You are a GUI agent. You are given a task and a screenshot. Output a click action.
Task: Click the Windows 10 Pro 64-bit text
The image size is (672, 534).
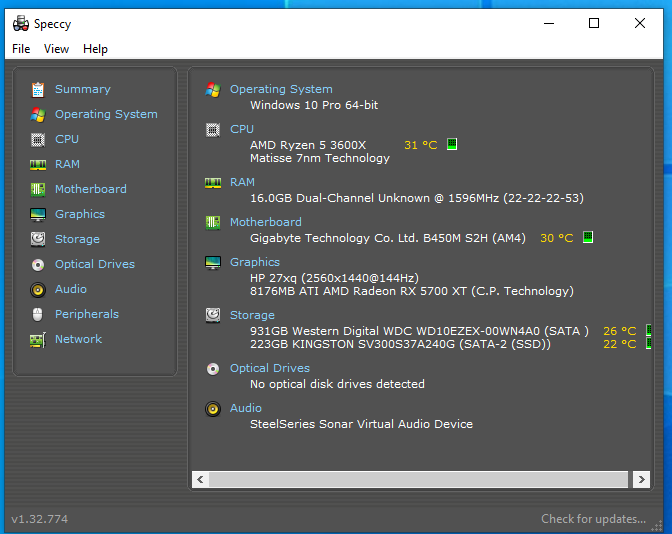314,105
